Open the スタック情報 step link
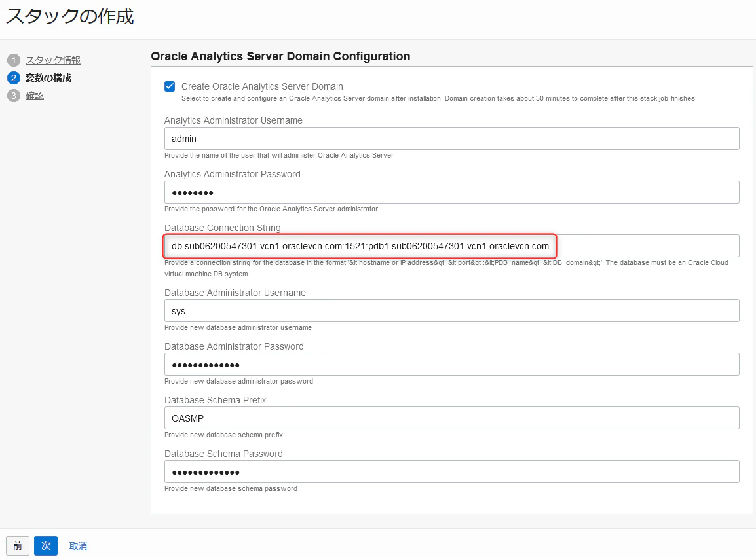 tap(53, 60)
